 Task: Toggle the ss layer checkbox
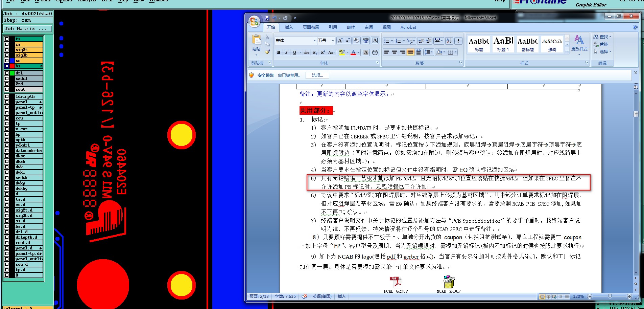[x=7, y=61]
